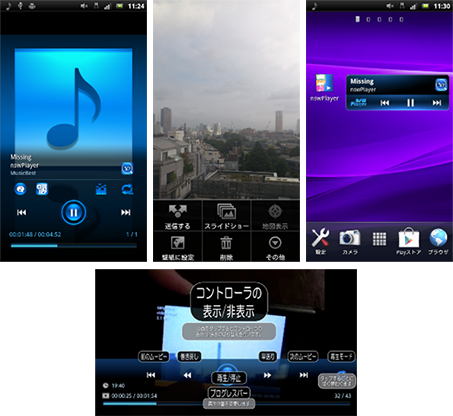
Task: Open the app drawer grid icon
Action: [379, 239]
